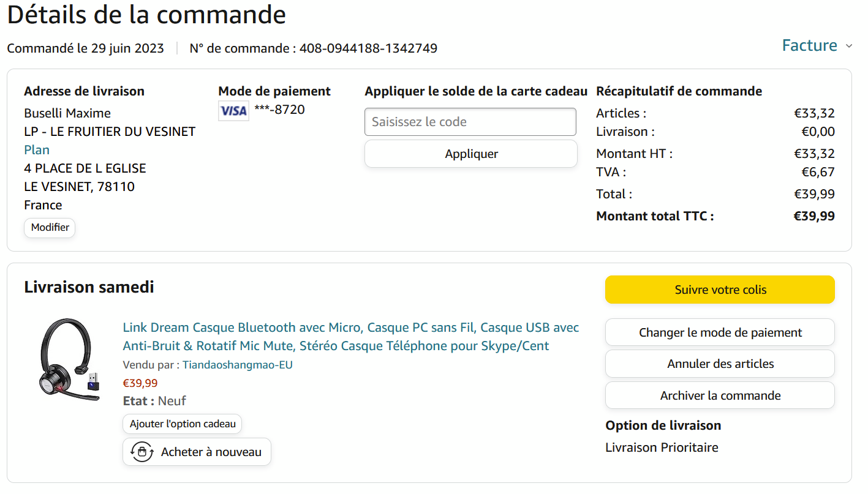868x494 pixels.
Task: Click the Appliquer button
Action: click(471, 154)
